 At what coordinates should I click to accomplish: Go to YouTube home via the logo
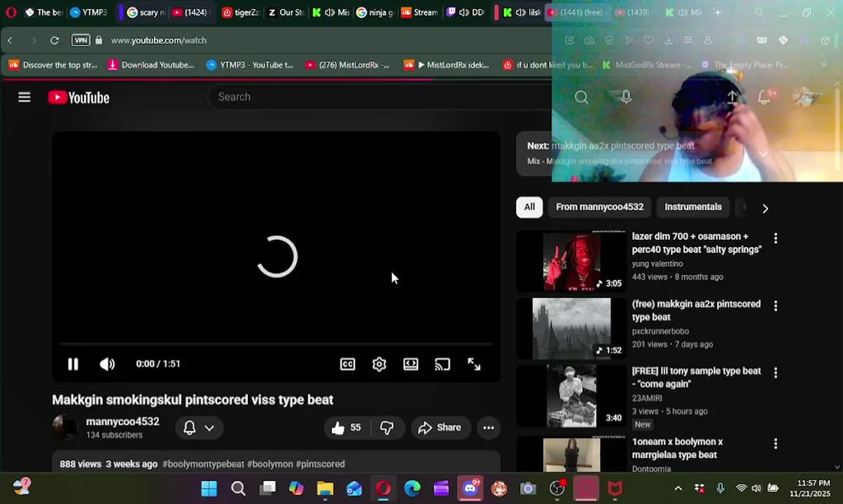pos(78,97)
